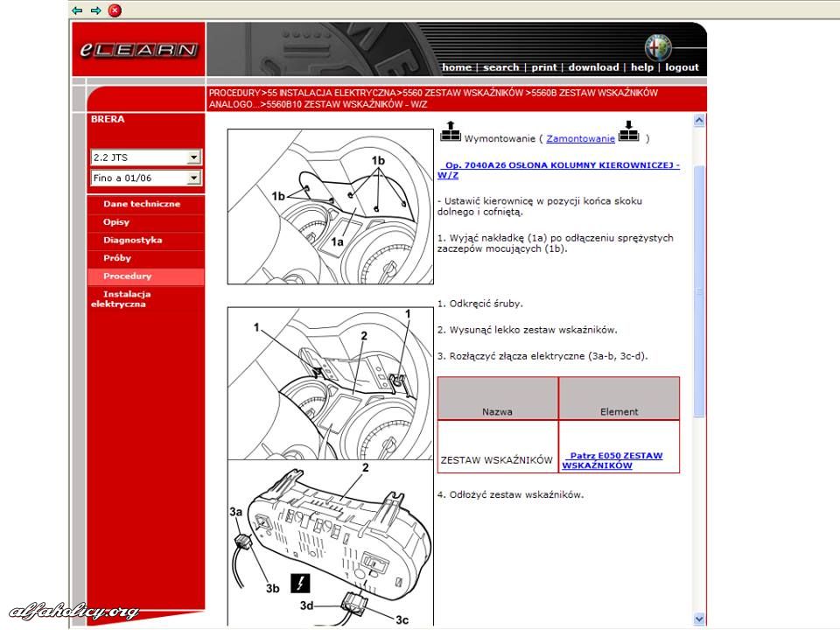Image resolution: width=840 pixels, height=630 pixels.
Task: Open Op. 7040A26 OSŁONA KOLUMNY KIEROWNICZEJ link
Action: pyautogui.click(x=558, y=171)
